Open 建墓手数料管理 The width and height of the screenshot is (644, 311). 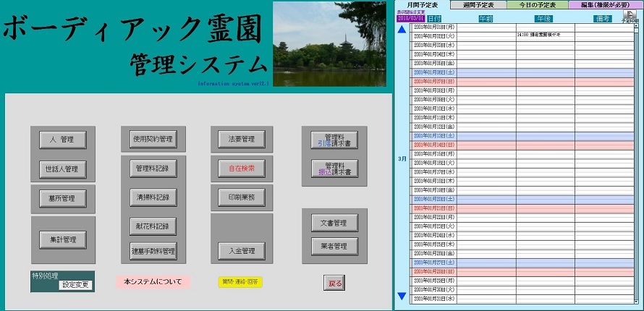(153, 251)
